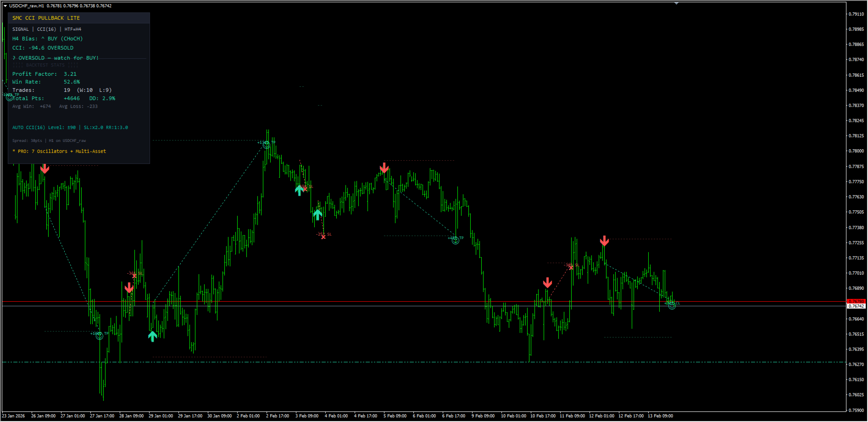Click the chart shift marker on top edge
Viewport: 868px width, 422px height.
(676, 3)
